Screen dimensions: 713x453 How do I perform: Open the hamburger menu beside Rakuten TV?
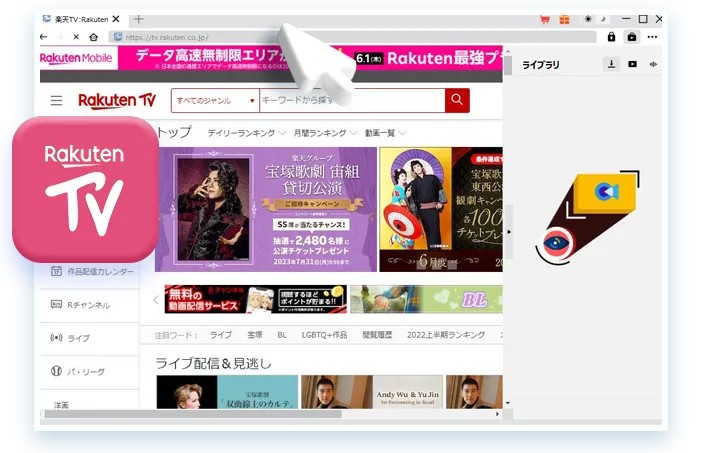click(56, 100)
